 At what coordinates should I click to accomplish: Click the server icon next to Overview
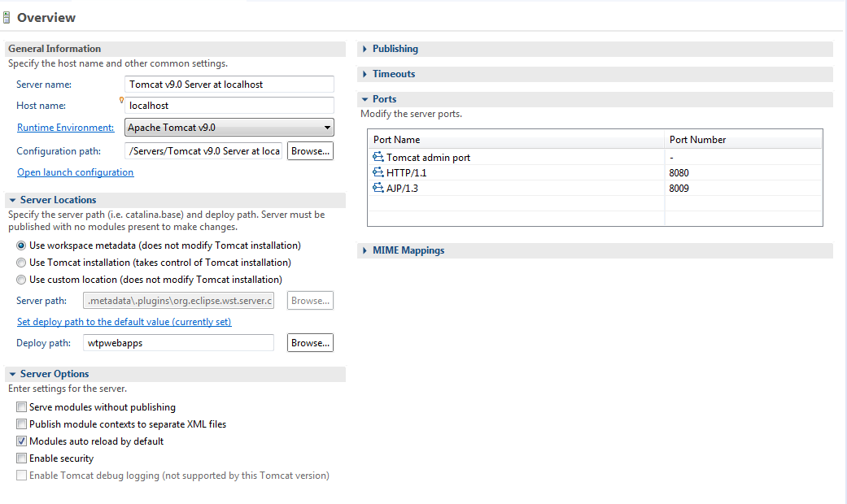(7, 18)
